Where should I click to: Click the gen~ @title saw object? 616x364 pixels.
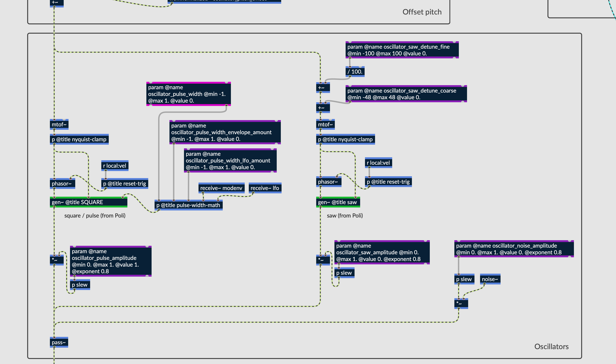(338, 202)
